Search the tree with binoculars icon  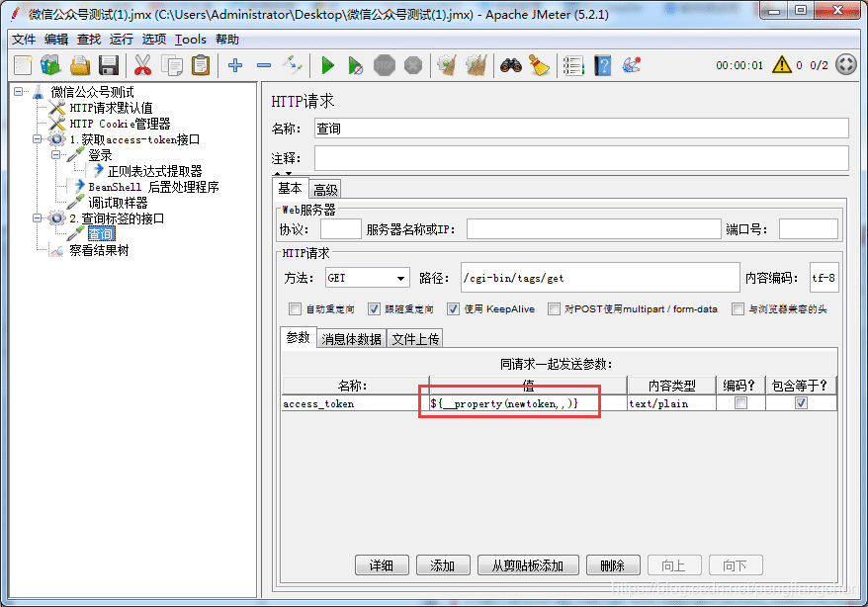pos(510,65)
